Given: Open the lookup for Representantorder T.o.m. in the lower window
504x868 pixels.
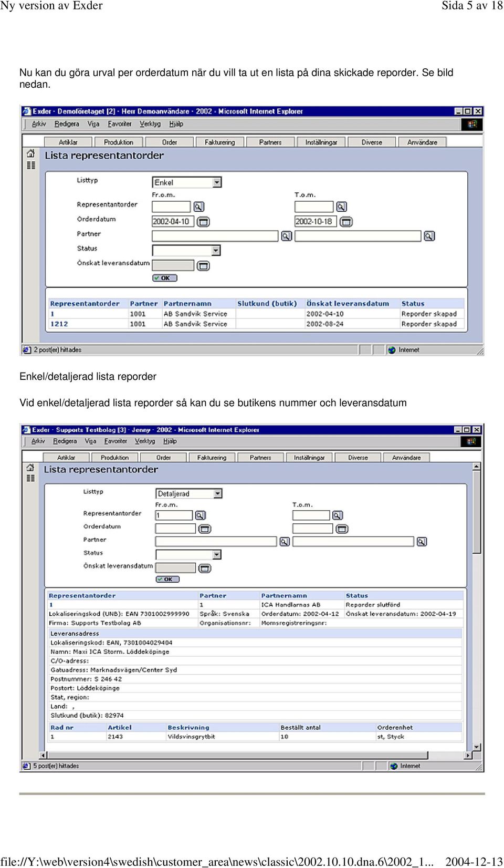Looking at the screenshot, I should (x=338, y=515).
